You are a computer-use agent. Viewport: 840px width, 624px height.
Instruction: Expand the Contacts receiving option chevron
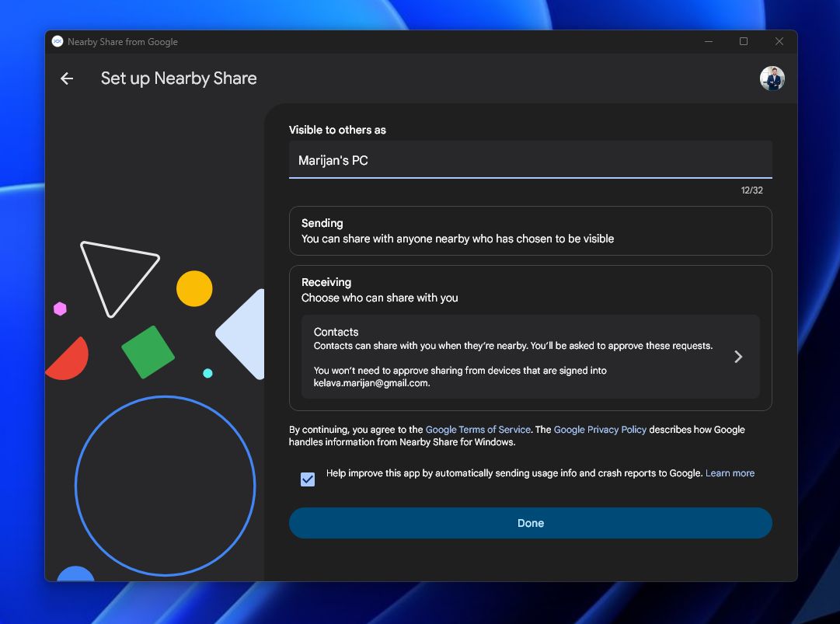(737, 357)
